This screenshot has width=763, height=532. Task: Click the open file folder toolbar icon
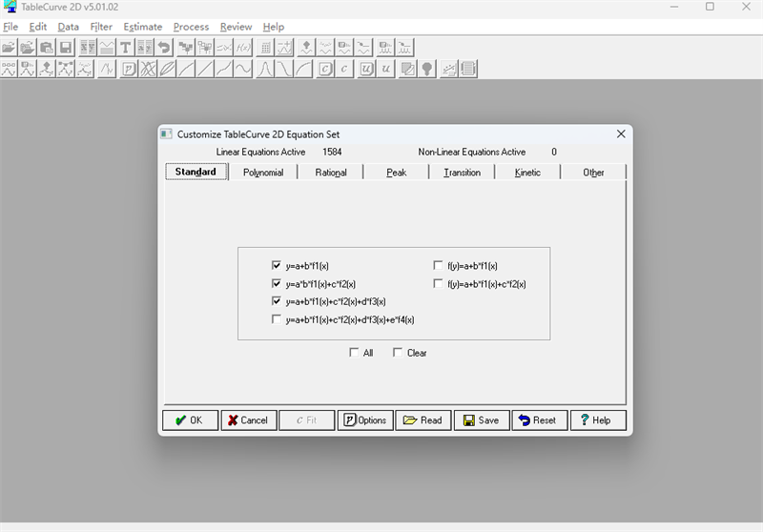[9, 48]
